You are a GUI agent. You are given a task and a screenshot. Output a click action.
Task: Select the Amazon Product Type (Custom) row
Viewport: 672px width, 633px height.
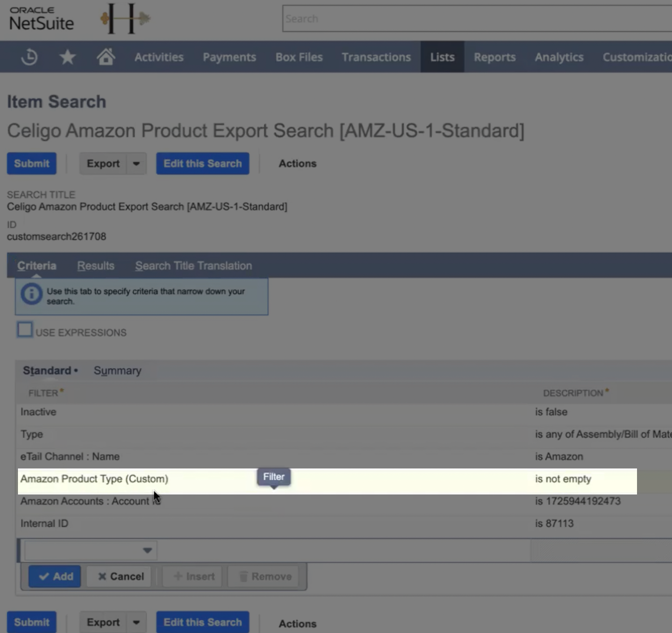pyautogui.click(x=327, y=481)
